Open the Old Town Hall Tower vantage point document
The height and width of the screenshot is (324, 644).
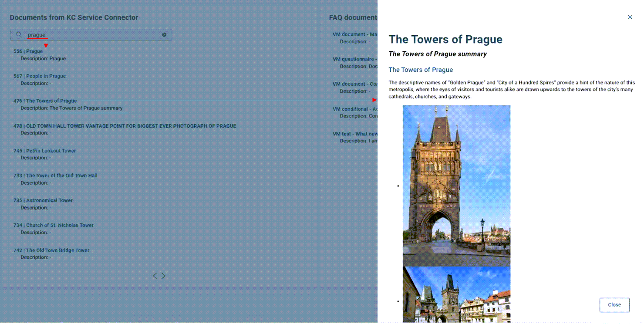tap(125, 126)
